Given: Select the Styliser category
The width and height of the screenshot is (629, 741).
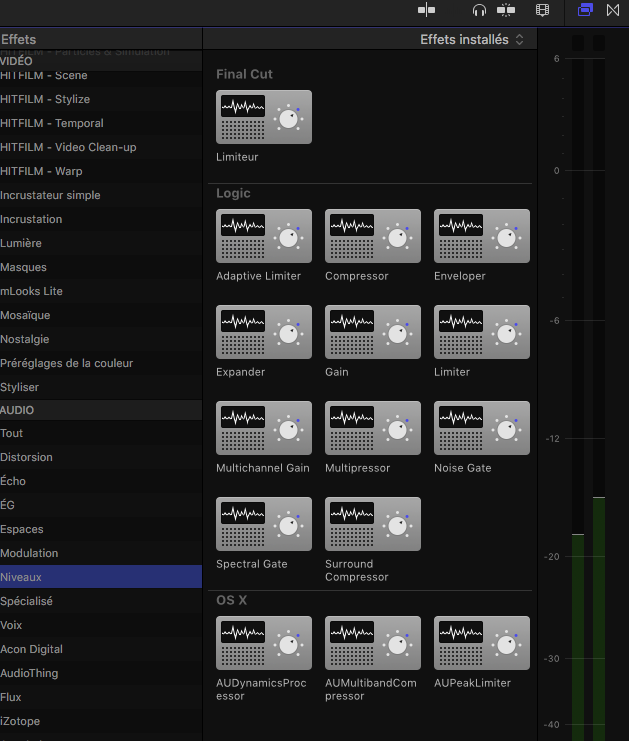Looking at the screenshot, I should [x=101, y=387].
